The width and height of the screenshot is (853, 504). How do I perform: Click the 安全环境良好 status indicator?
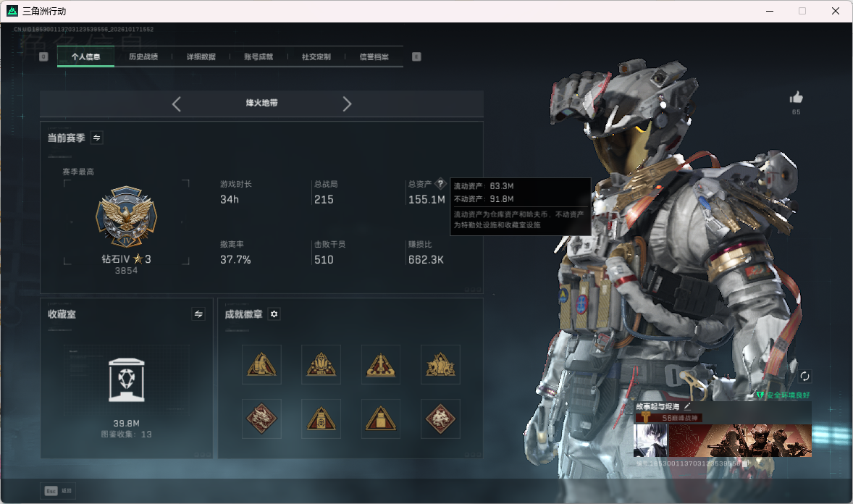pos(783,395)
